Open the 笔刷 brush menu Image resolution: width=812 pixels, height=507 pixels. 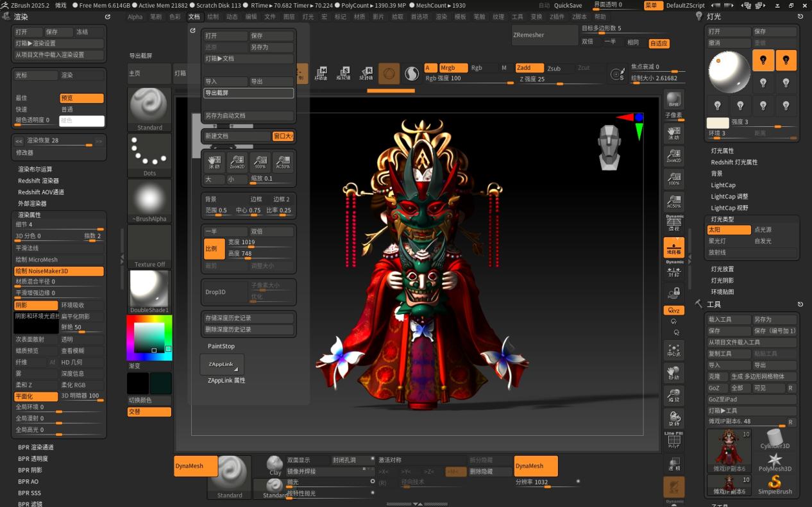coord(156,17)
